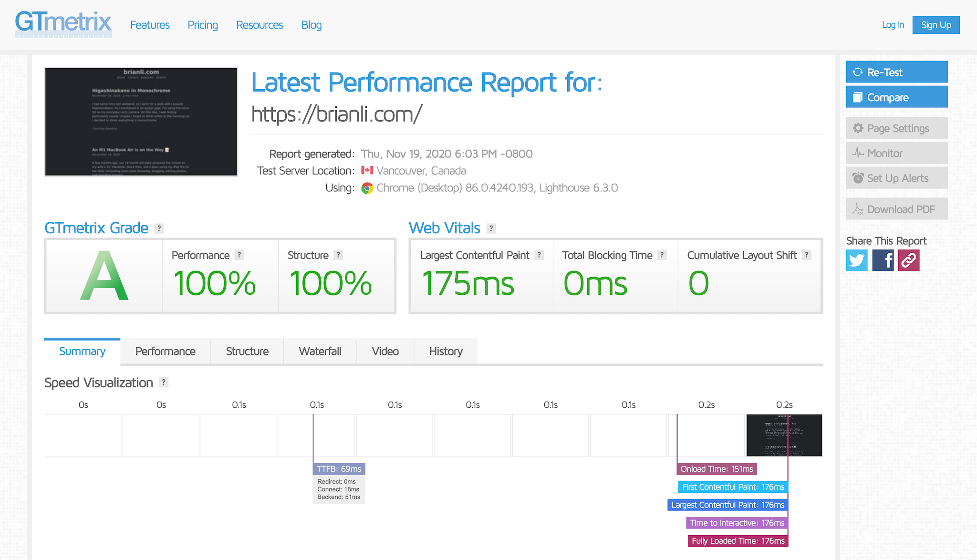The height and width of the screenshot is (560, 977).
Task: Show Largest Contentful Paint help
Action: 539,255
